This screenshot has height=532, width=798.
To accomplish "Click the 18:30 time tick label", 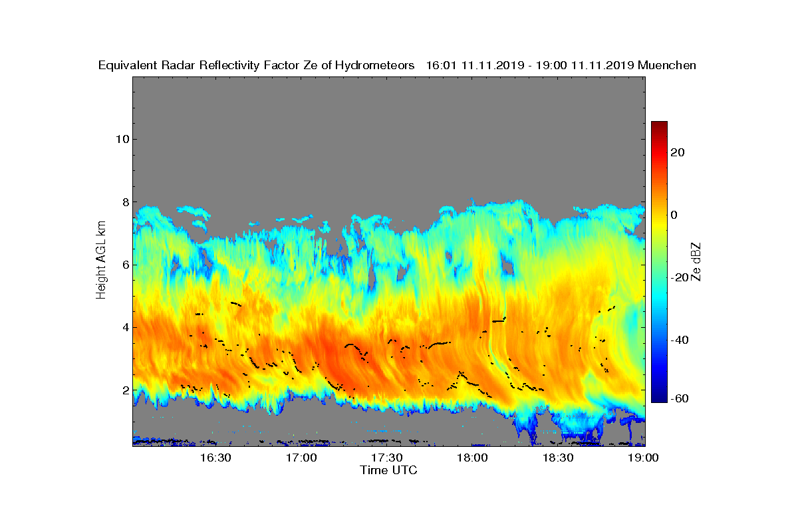I will [558, 458].
